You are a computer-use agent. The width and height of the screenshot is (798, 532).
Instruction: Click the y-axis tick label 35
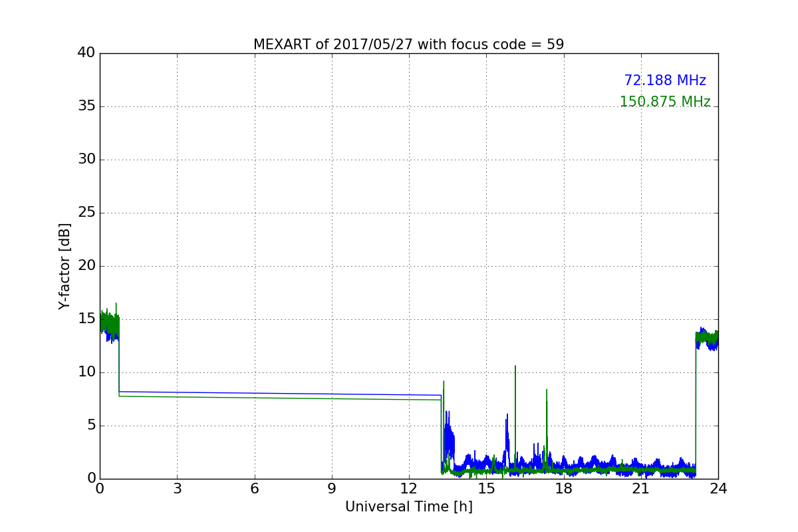click(86, 106)
